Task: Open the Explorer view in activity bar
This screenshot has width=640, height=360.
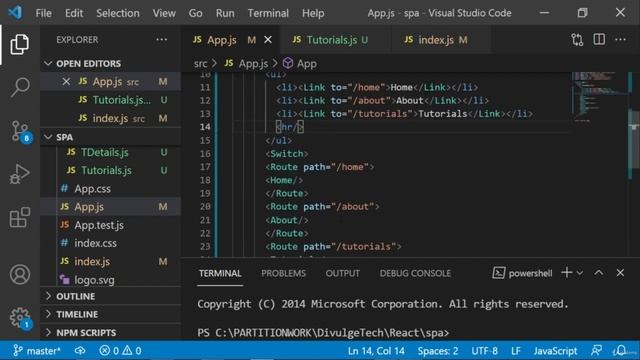Action: [19, 44]
